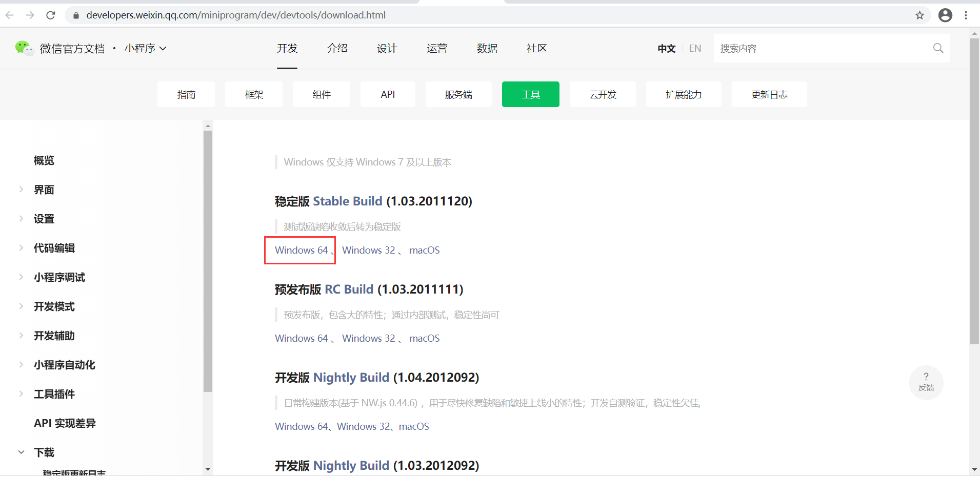
Task: Select the 运营 top navigation tab
Action: coord(437,48)
